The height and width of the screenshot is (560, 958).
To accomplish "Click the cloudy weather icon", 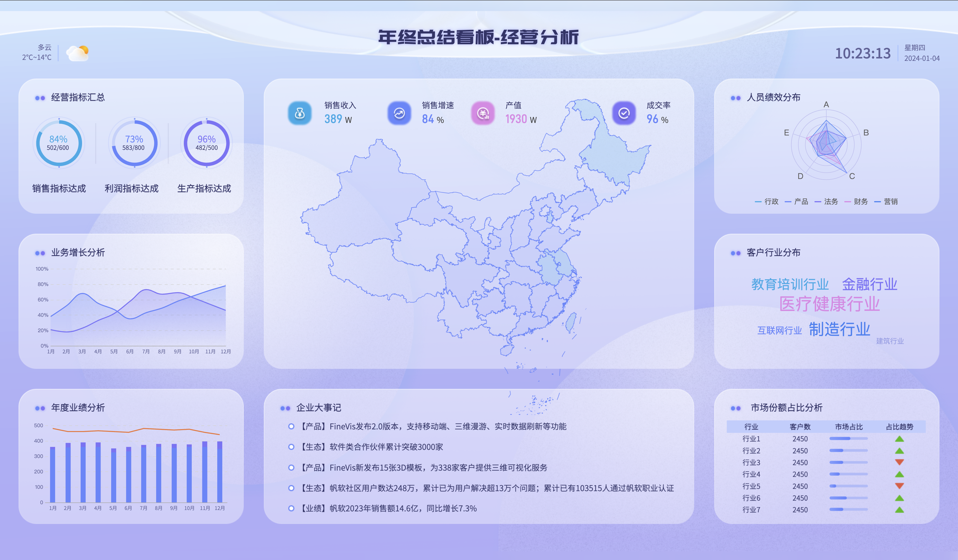I will (77, 53).
